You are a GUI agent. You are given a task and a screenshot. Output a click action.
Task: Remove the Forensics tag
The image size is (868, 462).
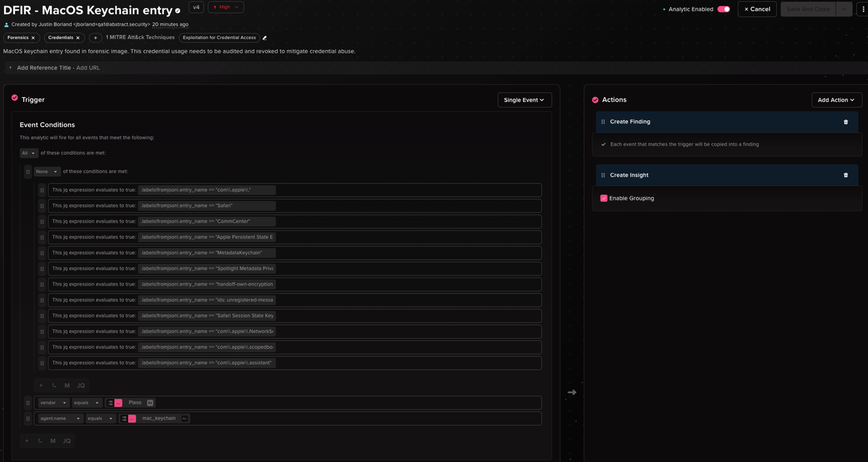pyautogui.click(x=33, y=38)
